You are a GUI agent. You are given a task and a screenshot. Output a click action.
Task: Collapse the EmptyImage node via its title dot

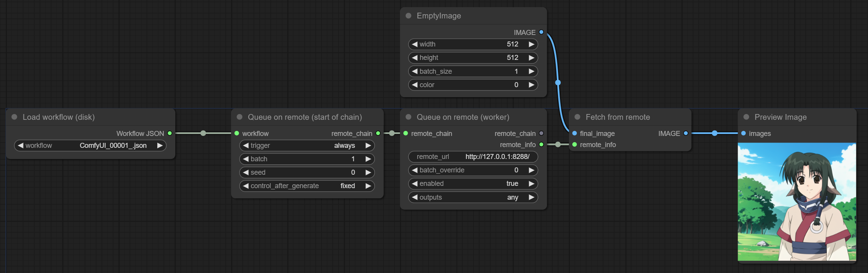(408, 16)
